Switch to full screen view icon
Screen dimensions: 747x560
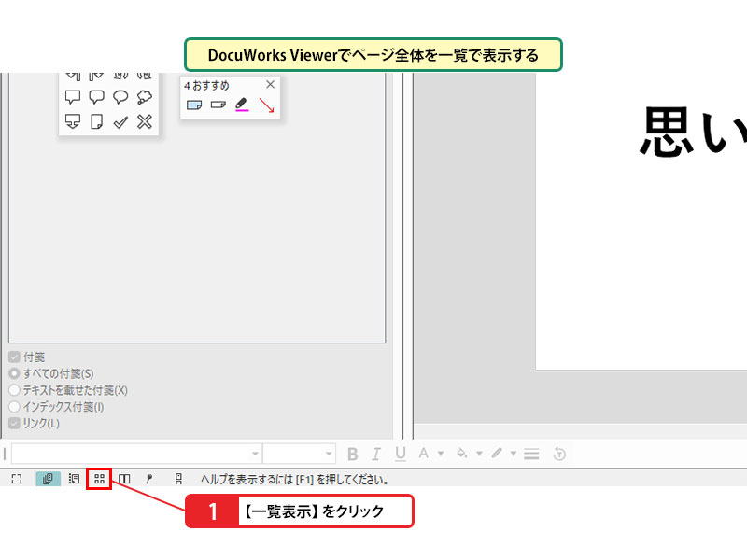(x=17, y=479)
